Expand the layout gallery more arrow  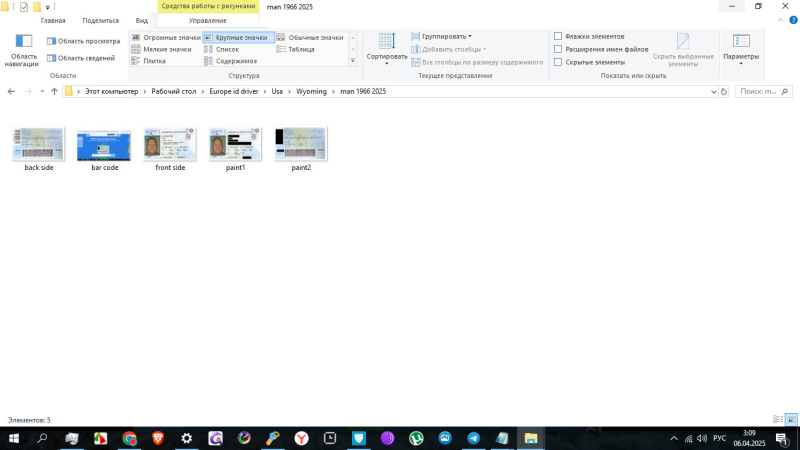click(x=352, y=62)
